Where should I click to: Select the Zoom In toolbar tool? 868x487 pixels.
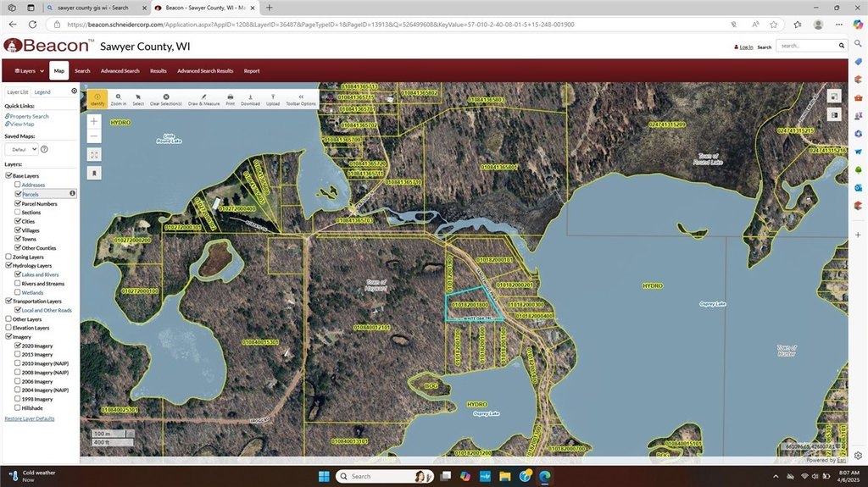[118, 98]
